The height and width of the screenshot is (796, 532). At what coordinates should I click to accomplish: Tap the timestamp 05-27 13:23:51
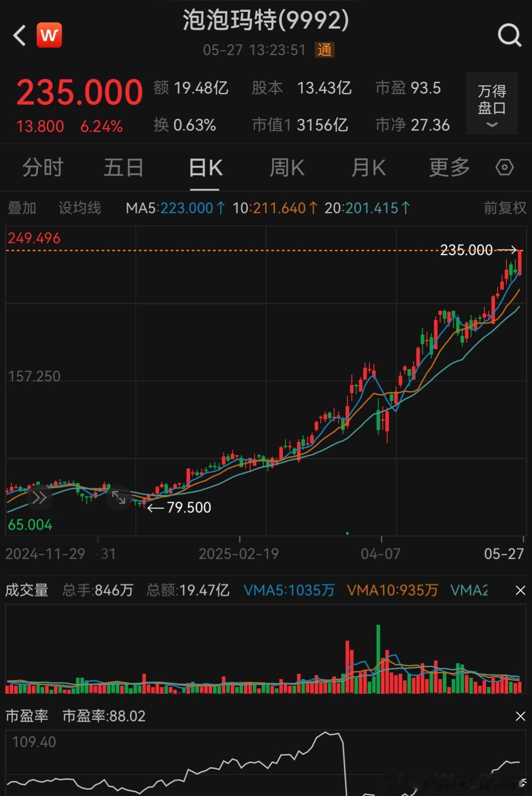(255, 50)
